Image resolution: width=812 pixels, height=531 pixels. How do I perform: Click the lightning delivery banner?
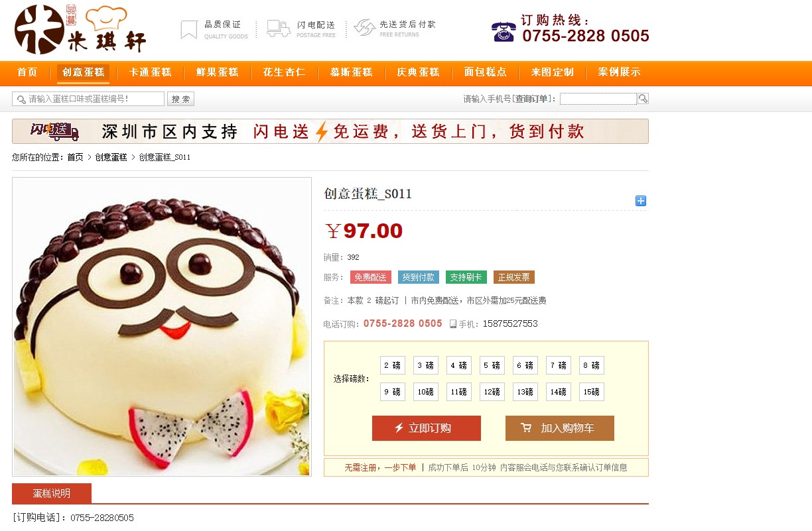tap(330, 131)
